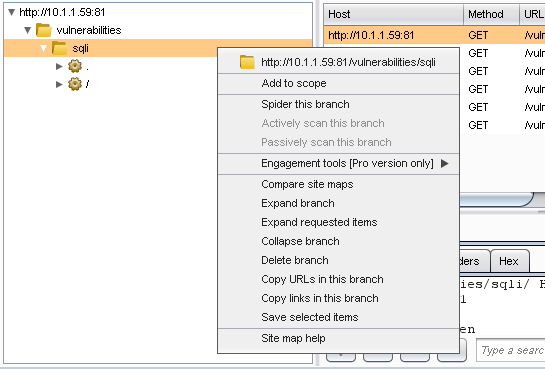
Task: Open Engagement tools [Pro version only]
Action: 338,163
